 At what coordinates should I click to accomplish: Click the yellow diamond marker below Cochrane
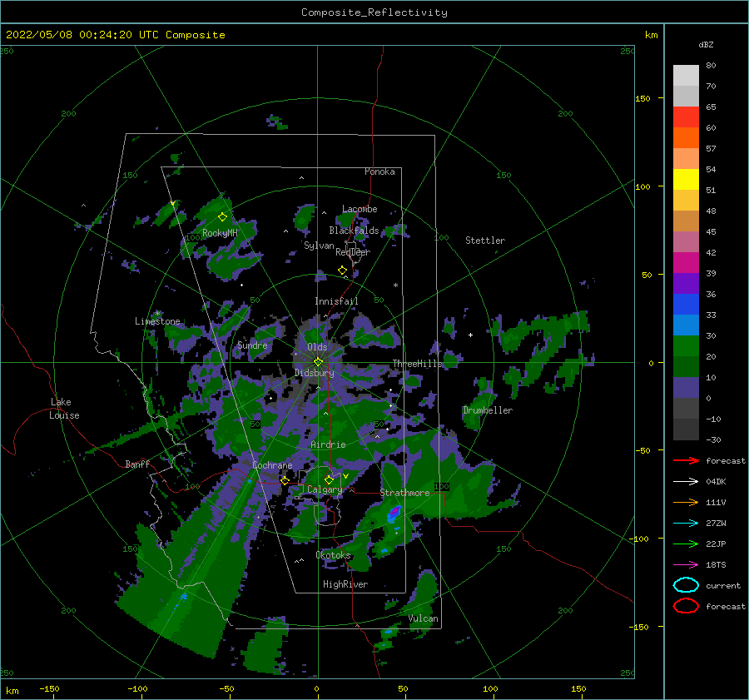[285, 480]
